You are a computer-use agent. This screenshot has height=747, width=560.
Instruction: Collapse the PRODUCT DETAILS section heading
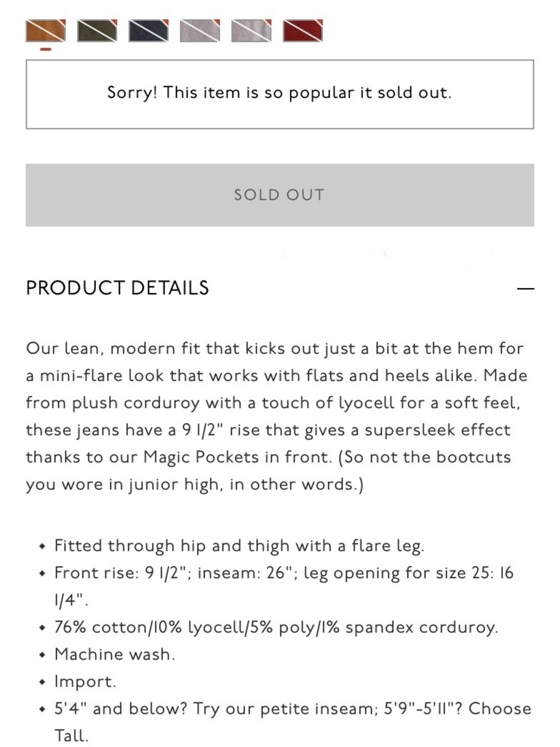pos(118,288)
